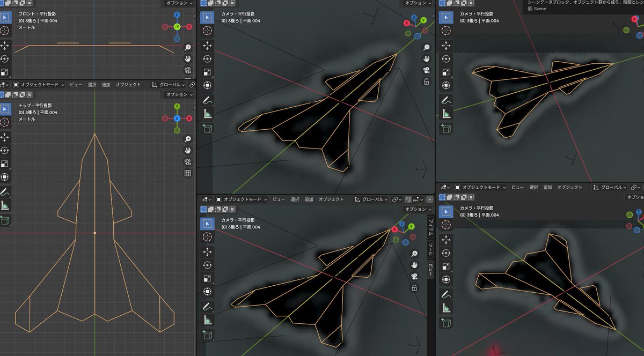Open the 追加 menu in the lower-middle viewport header
The width and height of the screenshot is (644, 356).
pos(309,199)
